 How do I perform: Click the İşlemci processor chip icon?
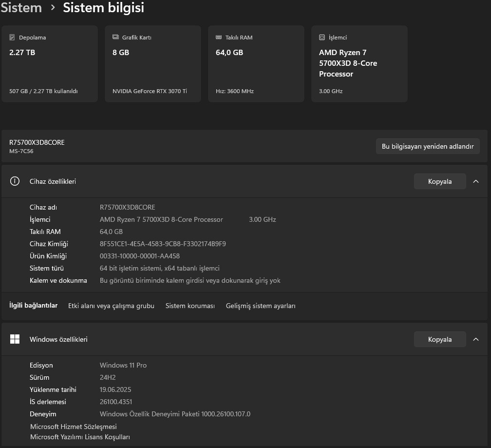[x=322, y=37]
